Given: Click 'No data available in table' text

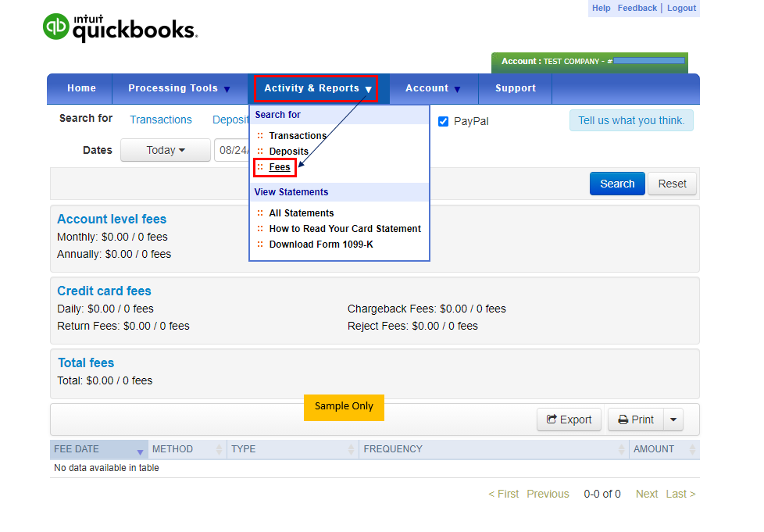Looking at the screenshot, I should 106,468.
